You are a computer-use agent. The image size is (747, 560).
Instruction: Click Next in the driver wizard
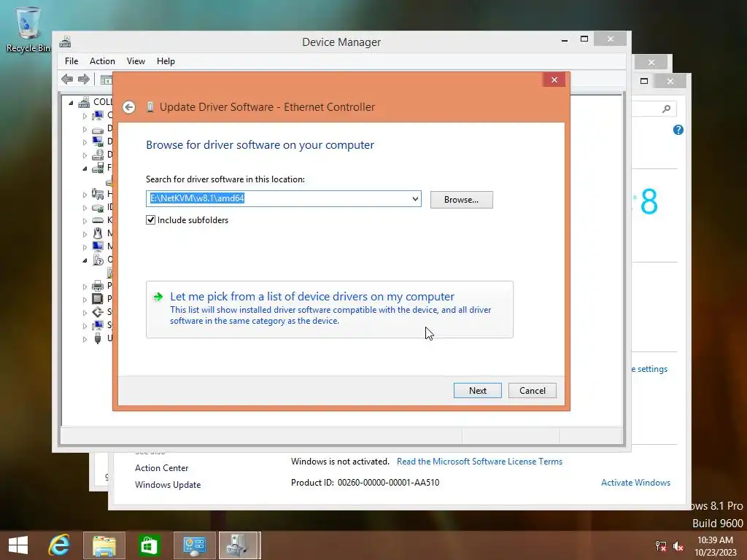(x=477, y=391)
